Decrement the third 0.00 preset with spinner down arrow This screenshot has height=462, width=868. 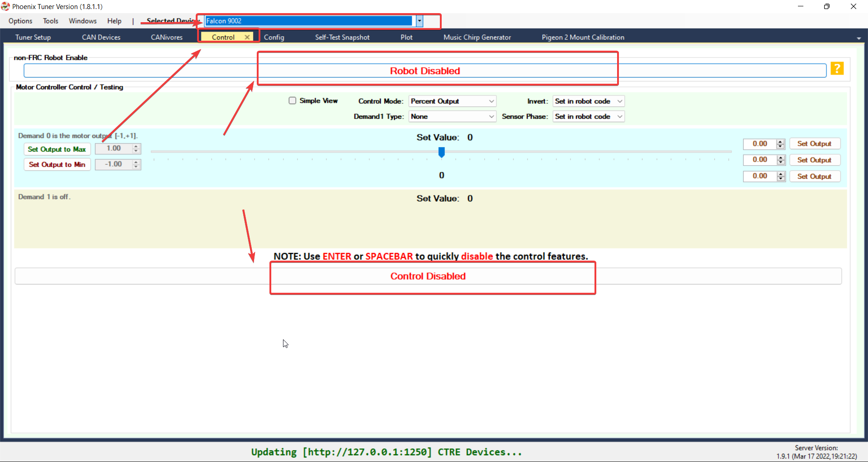781,179
